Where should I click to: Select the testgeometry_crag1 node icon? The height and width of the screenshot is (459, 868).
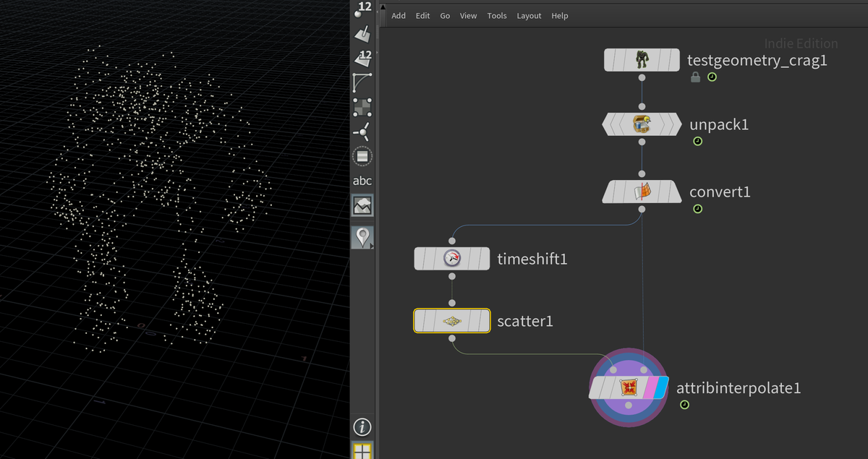tap(642, 59)
